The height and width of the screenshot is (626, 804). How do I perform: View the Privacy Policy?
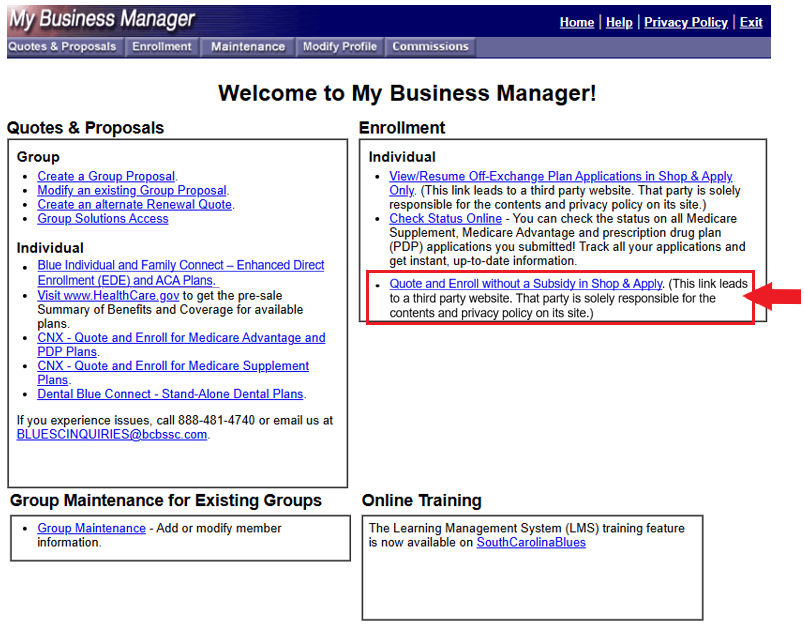coord(685,22)
